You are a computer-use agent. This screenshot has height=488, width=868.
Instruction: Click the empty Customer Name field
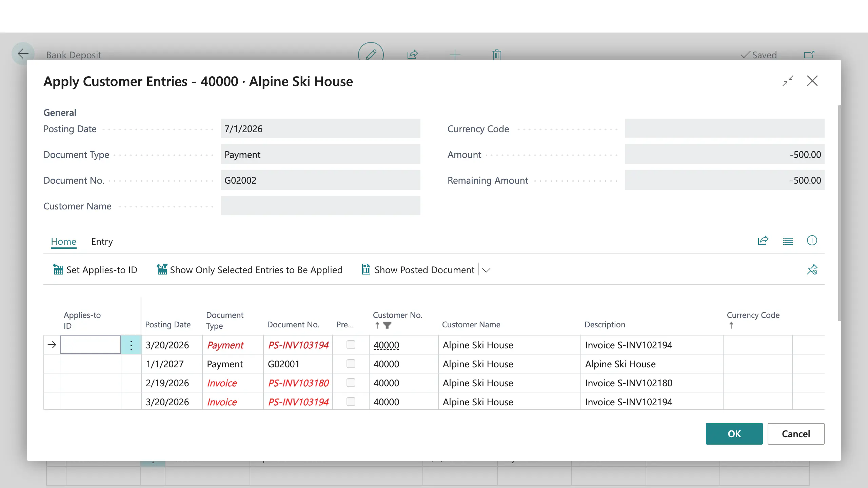(320, 206)
